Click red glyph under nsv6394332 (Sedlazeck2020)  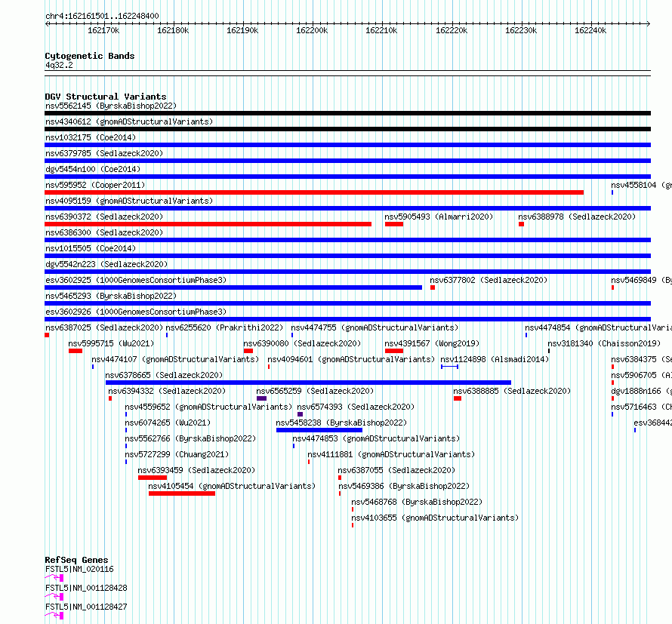click(110, 398)
